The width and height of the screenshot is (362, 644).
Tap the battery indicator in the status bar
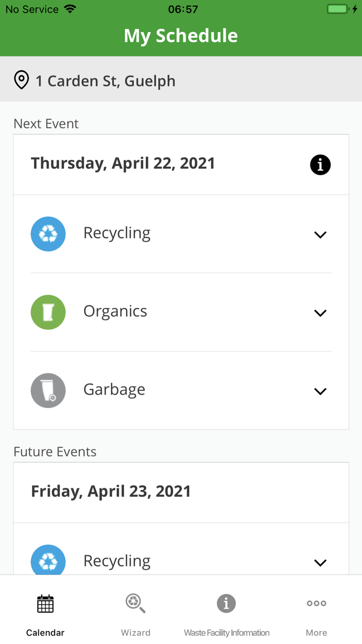(339, 8)
